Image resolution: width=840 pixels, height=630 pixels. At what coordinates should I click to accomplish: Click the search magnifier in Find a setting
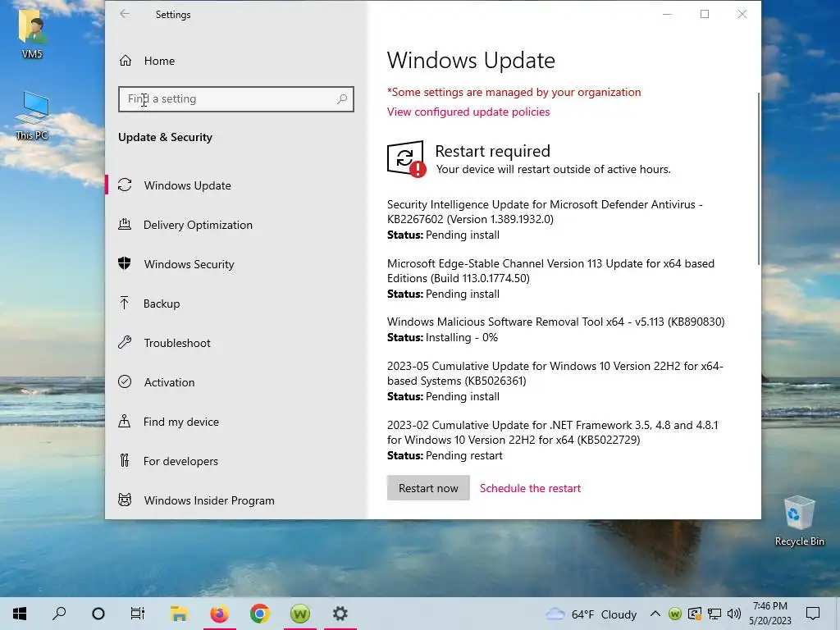[342, 99]
